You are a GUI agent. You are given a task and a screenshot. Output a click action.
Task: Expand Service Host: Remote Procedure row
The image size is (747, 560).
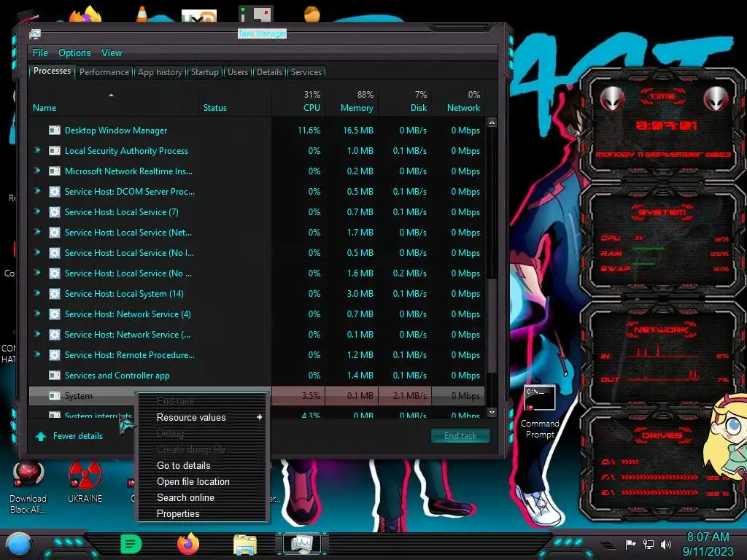click(x=37, y=355)
